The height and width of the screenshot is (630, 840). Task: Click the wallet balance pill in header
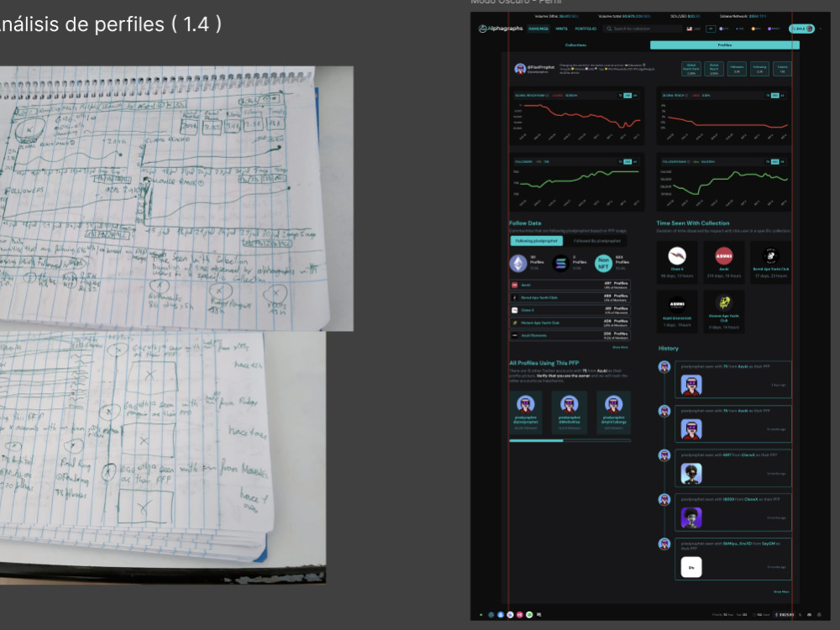click(801, 29)
